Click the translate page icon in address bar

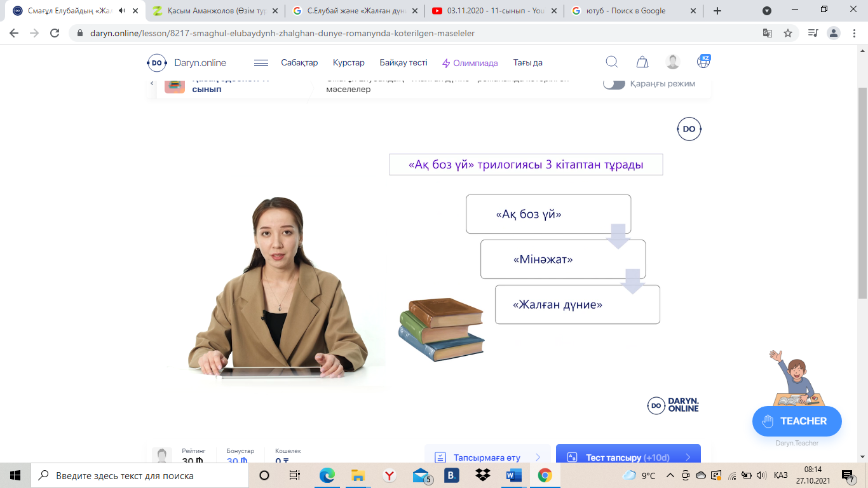point(768,33)
